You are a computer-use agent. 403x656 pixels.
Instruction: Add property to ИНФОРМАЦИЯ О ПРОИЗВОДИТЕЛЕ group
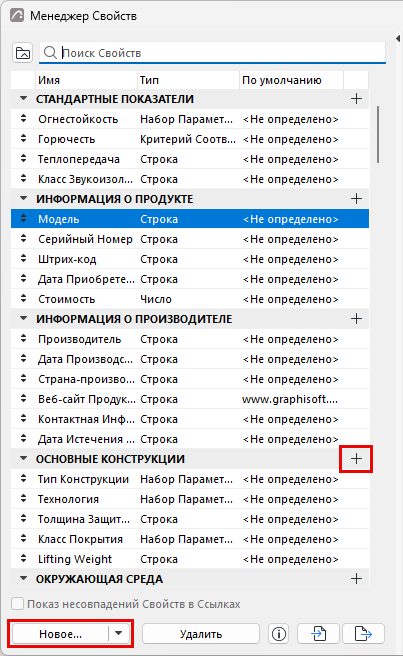coord(356,319)
